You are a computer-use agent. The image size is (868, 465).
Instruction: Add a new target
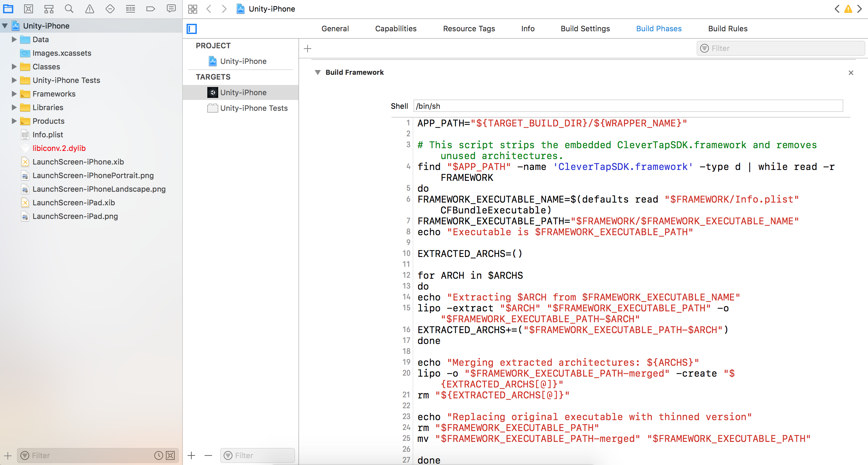(x=191, y=455)
